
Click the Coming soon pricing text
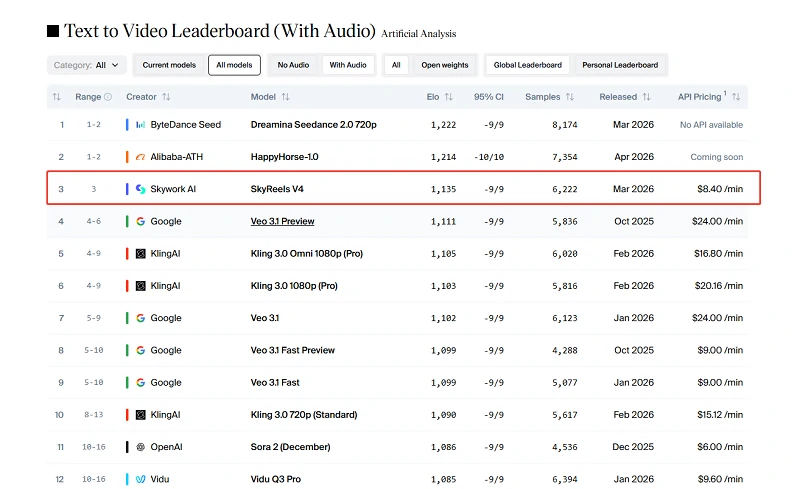coord(716,157)
